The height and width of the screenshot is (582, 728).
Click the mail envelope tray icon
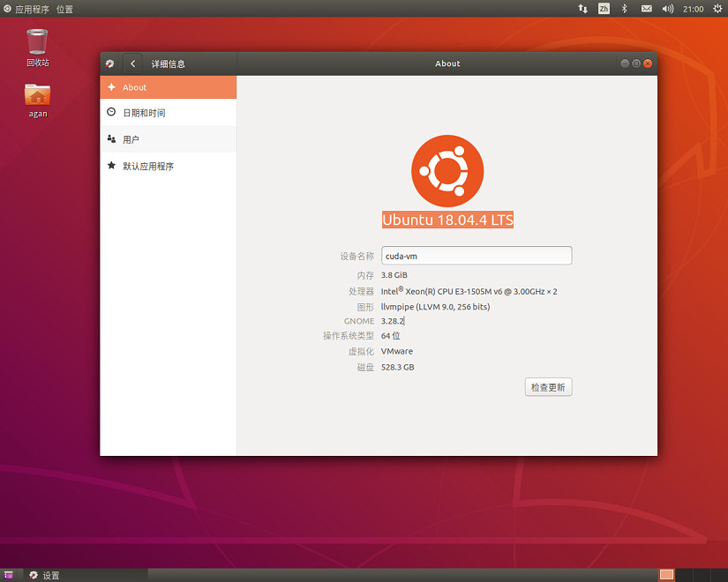(646, 8)
